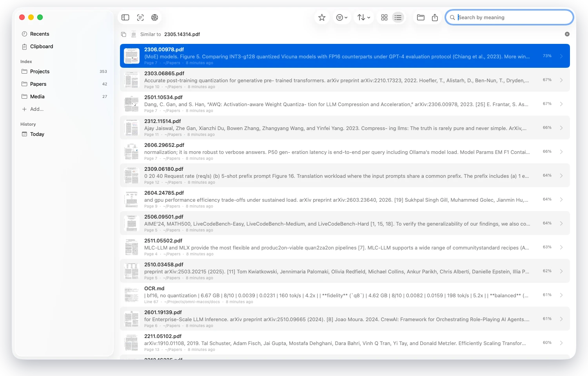The image size is (588, 376).
Task: Switch to grid view
Action: [384, 17]
